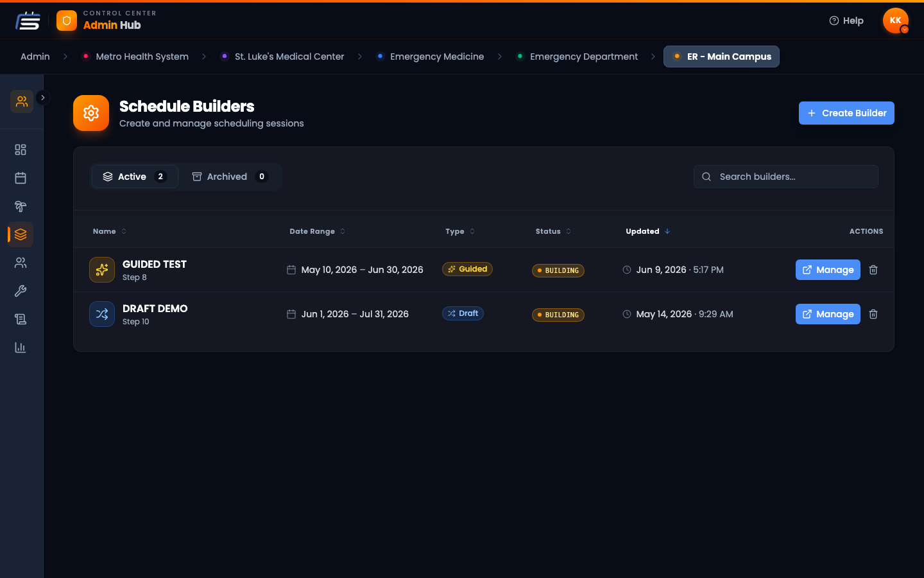Click the Schedule Builders gear header icon
The image size is (924, 578).
91,113
